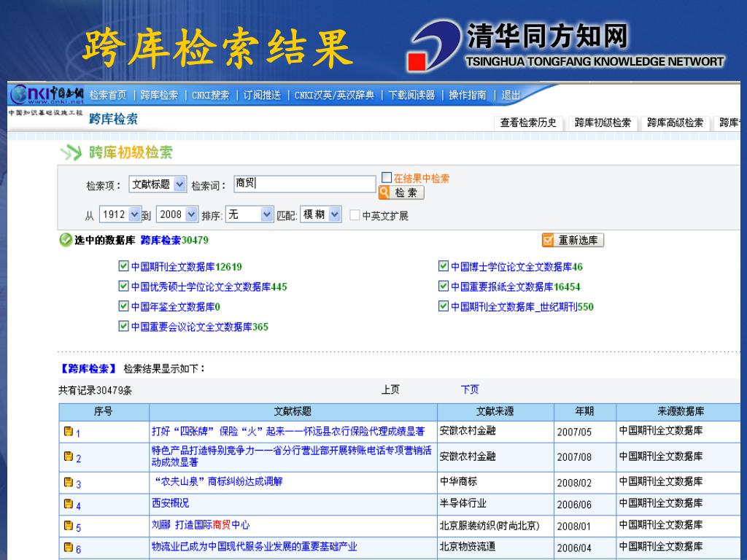The image size is (747, 560).
Task: Click the 重新选库 button
Action: (573, 240)
